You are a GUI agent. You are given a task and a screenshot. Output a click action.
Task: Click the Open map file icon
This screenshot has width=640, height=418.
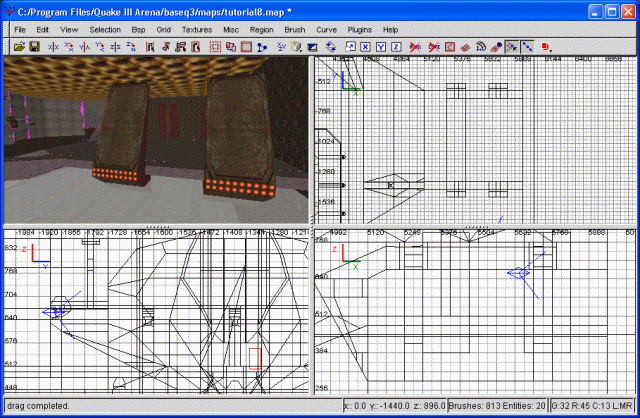coord(19,47)
